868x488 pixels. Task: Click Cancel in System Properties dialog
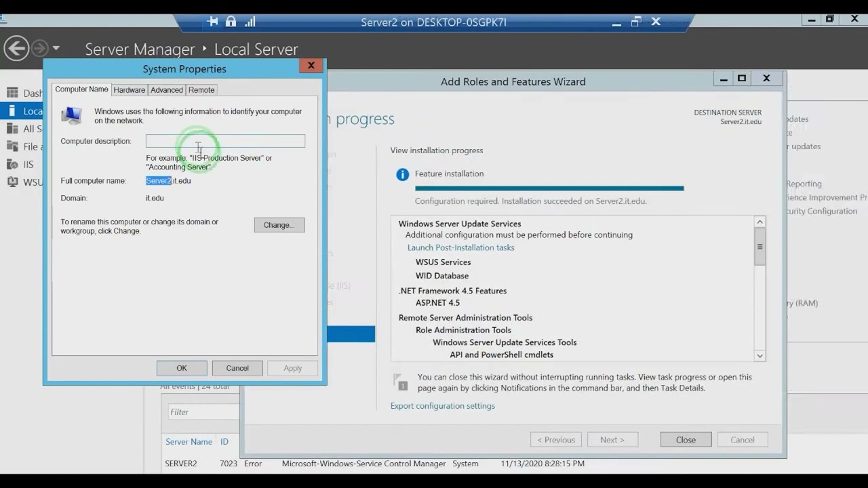(x=237, y=368)
